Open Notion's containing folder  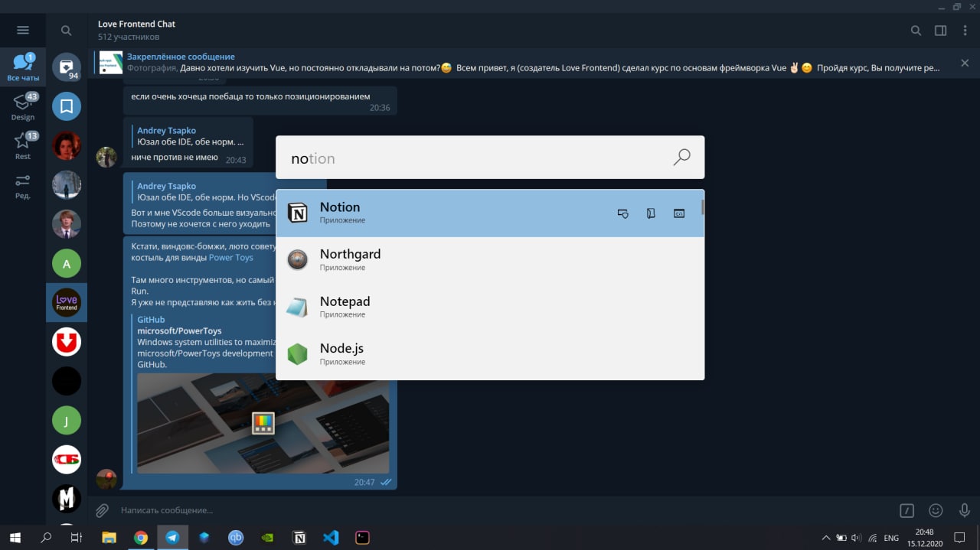651,213
